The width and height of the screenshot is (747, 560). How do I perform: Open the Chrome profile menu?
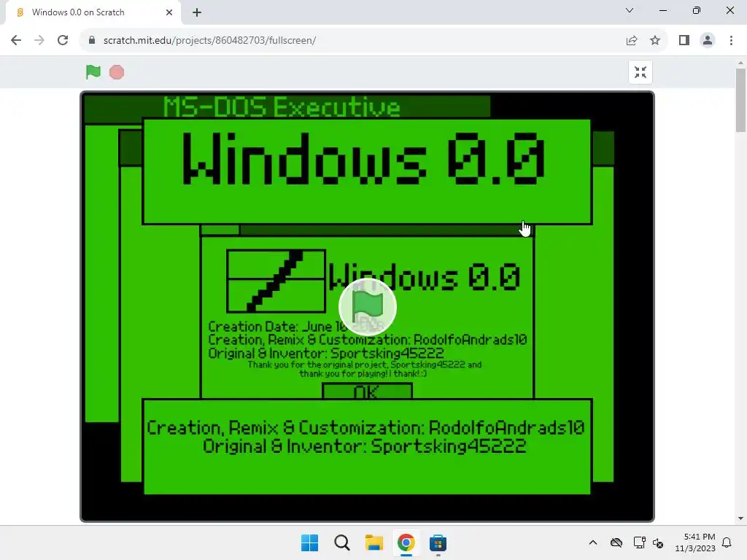pyautogui.click(x=708, y=41)
